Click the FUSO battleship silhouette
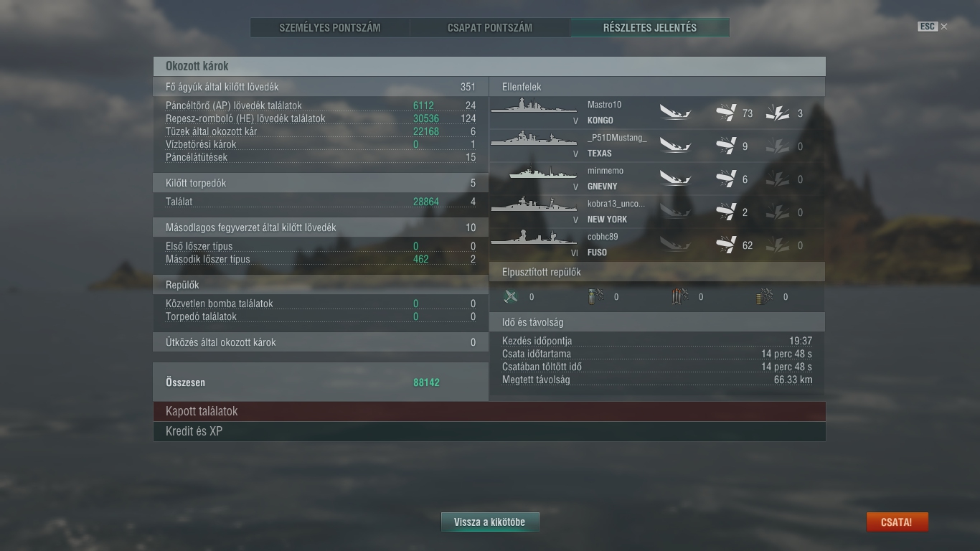Viewport: 980px width, 551px height. (x=534, y=237)
